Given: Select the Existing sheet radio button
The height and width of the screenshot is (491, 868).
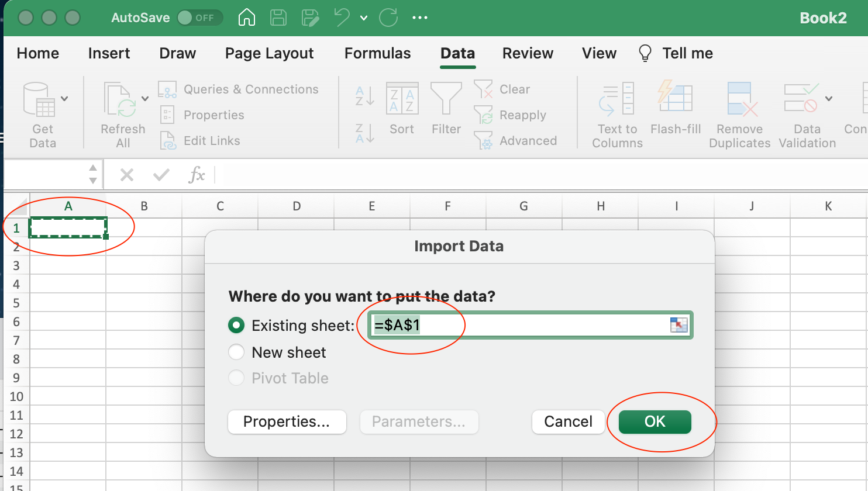Looking at the screenshot, I should [236, 325].
